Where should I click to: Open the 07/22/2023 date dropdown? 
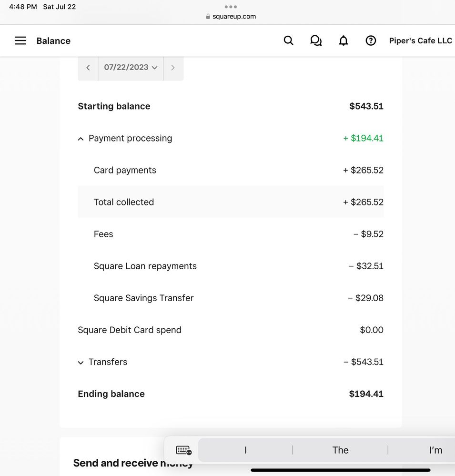point(131,68)
